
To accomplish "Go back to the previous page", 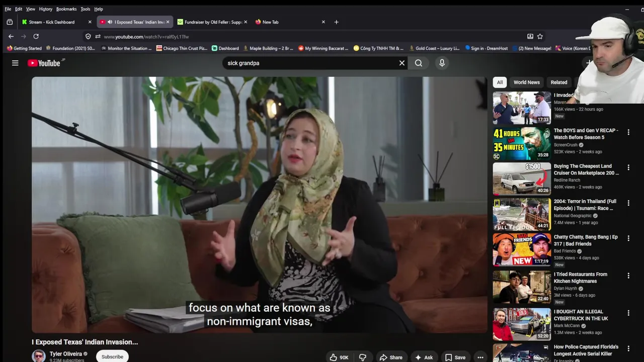I will coord(11,36).
